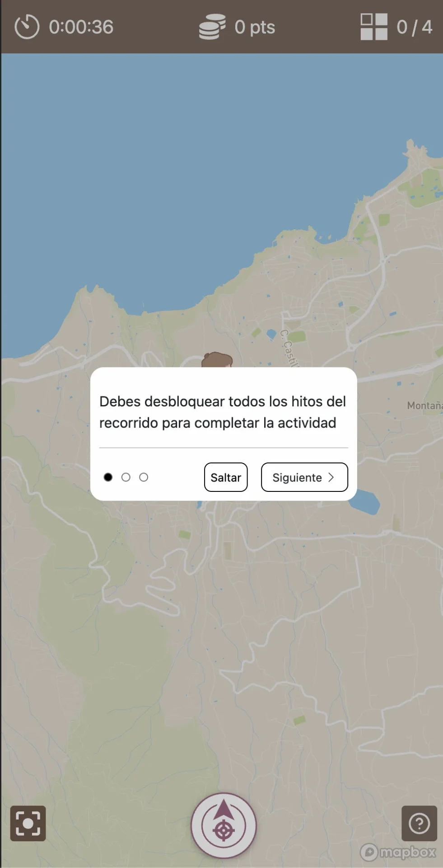Viewport: 443px width, 868px height.
Task: Tap the player avatar on the map
Action: coord(217,360)
